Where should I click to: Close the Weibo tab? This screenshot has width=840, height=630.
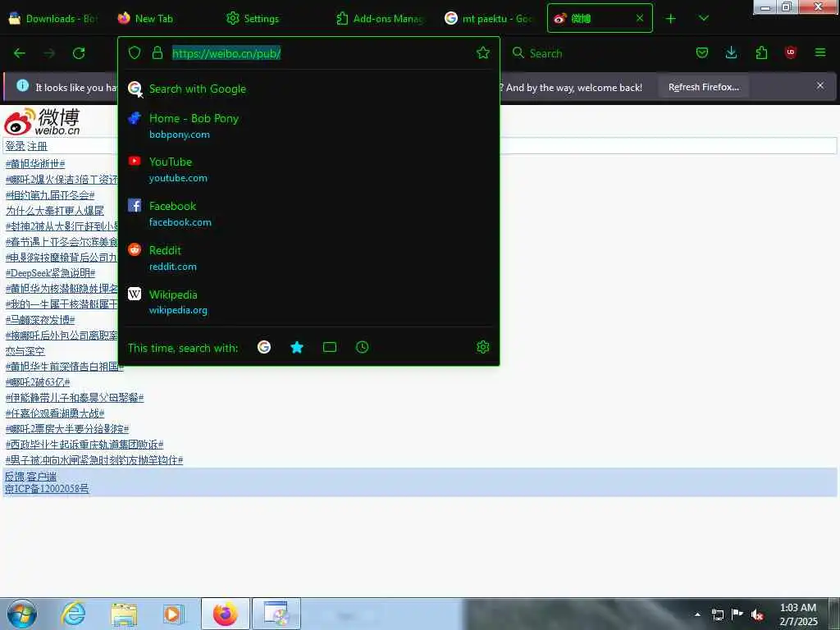[x=640, y=18]
